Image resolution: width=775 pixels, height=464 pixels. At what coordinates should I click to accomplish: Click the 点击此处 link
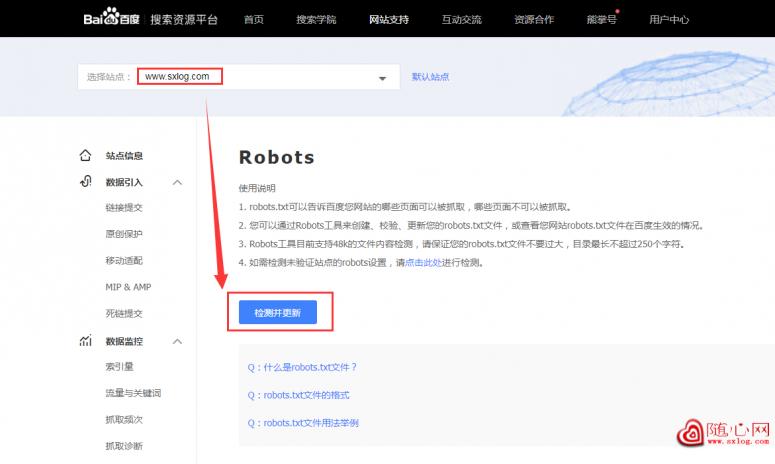click(x=423, y=262)
